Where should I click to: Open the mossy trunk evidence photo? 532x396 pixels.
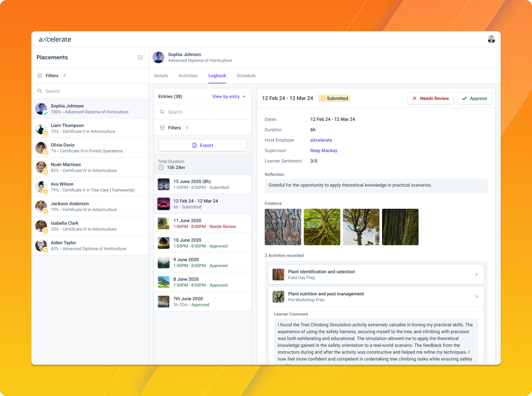[400, 227]
